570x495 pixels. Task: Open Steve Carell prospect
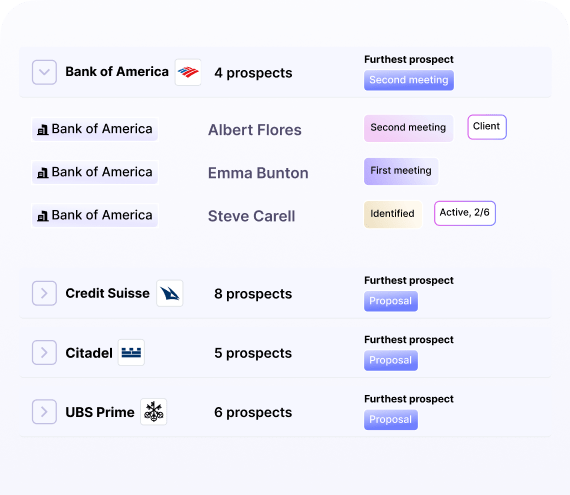[x=252, y=216]
